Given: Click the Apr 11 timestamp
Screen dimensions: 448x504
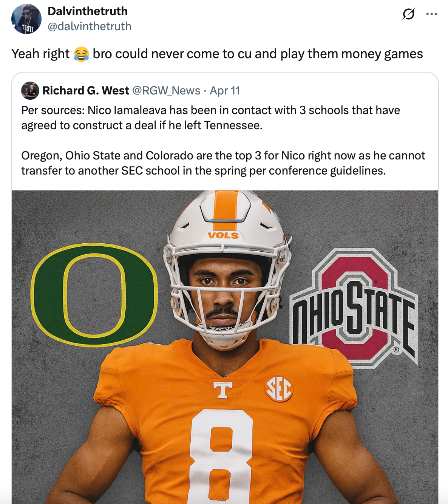Looking at the screenshot, I should point(225,91).
